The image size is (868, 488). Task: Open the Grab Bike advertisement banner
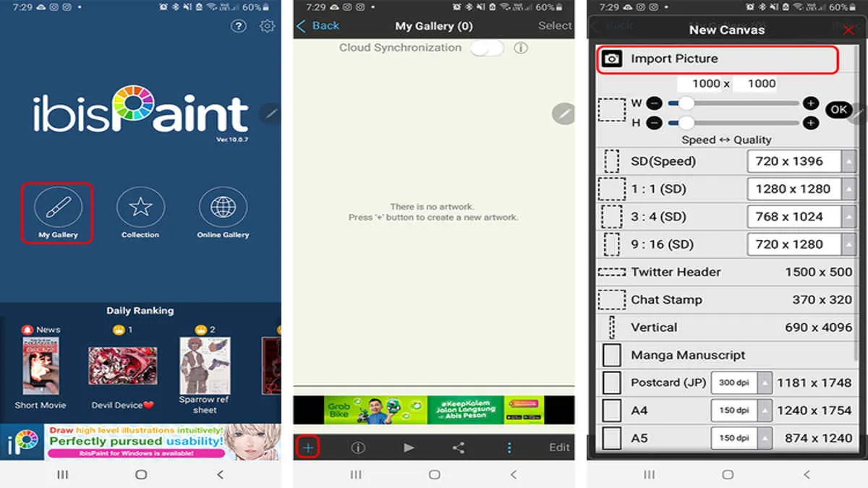434,410
